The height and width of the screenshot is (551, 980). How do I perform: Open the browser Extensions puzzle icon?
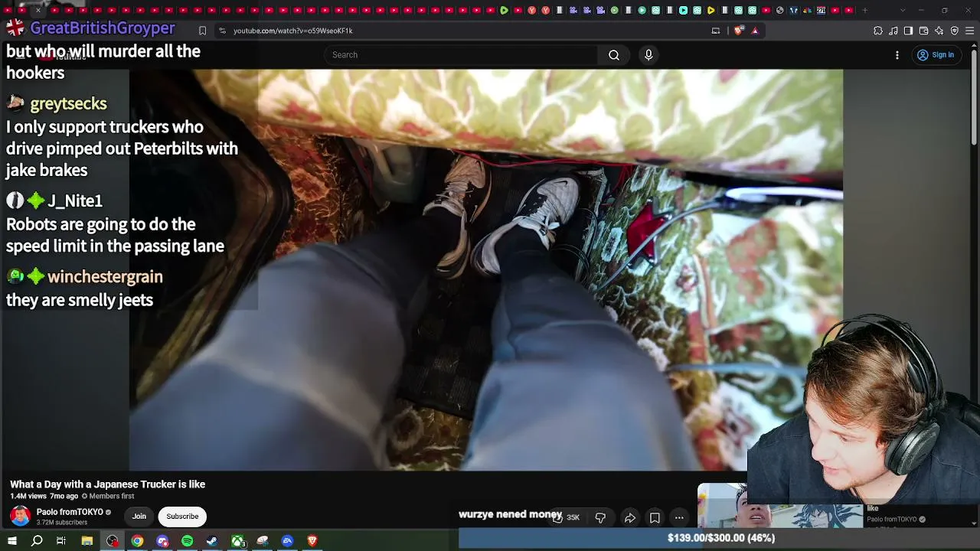[878, 31]
